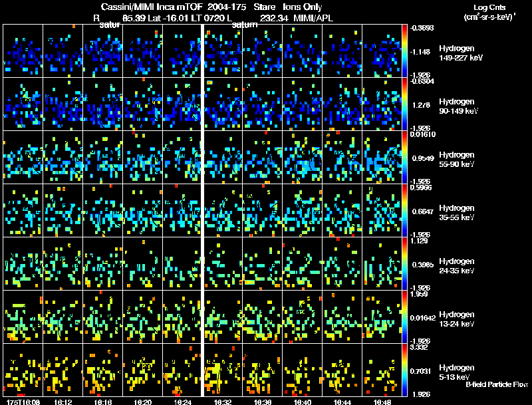This screenshot has width=532, height=405.
Task: Click the '1.129' colorbar value
Action: tap(419, 241)
